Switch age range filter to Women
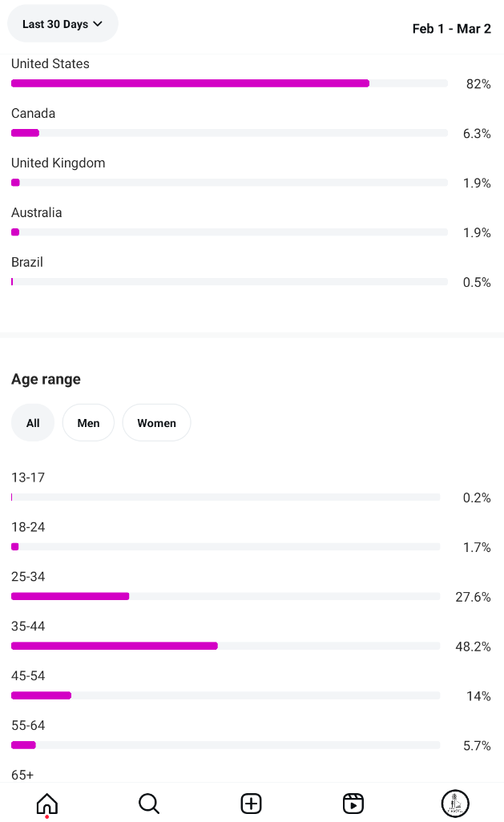Screen dimensions: 504x822 pos(156,422)
